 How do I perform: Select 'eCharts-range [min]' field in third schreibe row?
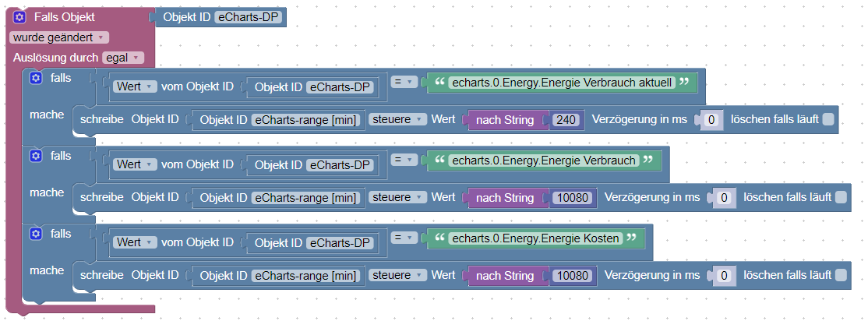[x=306, y=276]
